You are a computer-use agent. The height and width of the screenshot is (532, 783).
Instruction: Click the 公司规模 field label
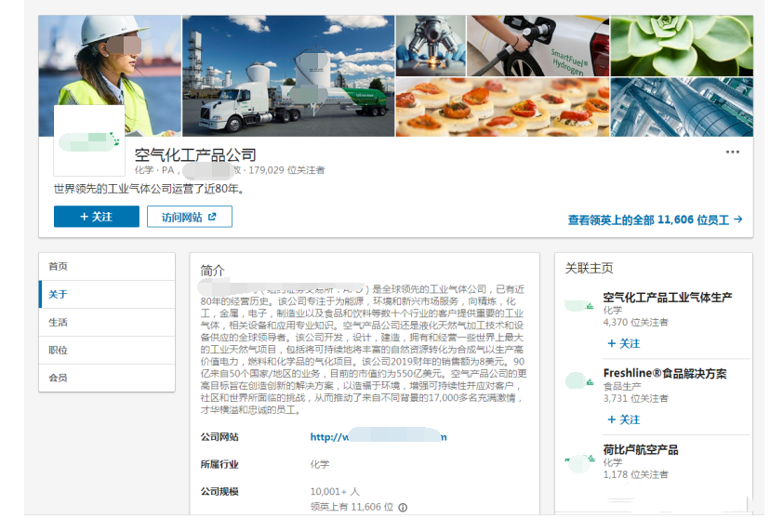tap(219, 491)
